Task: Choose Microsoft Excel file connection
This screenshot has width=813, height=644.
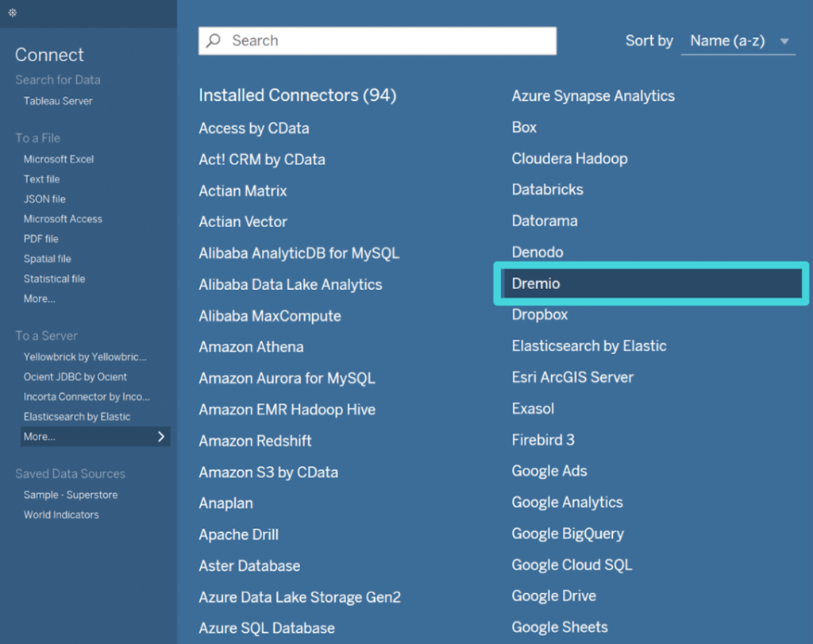Action: pos(59,159)
